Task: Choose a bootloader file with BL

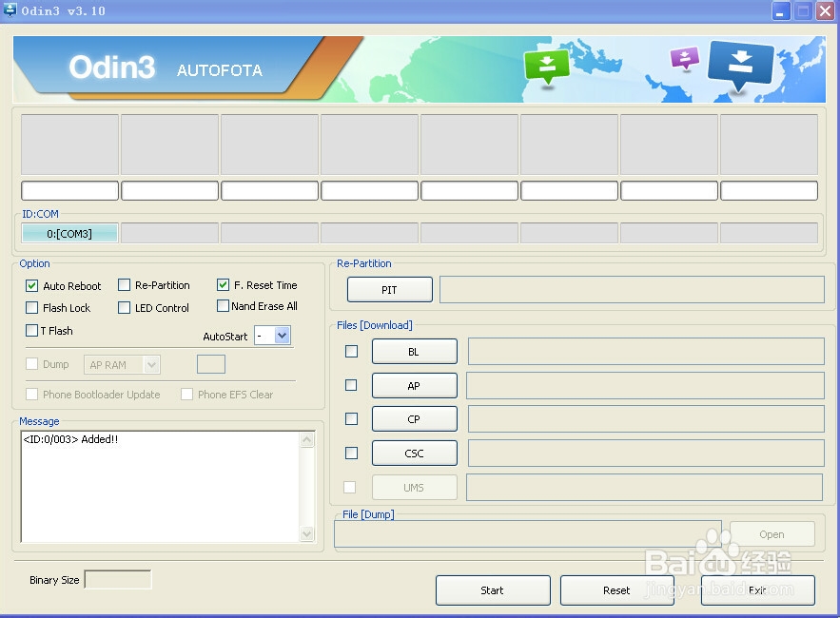Action: [414, 351]
